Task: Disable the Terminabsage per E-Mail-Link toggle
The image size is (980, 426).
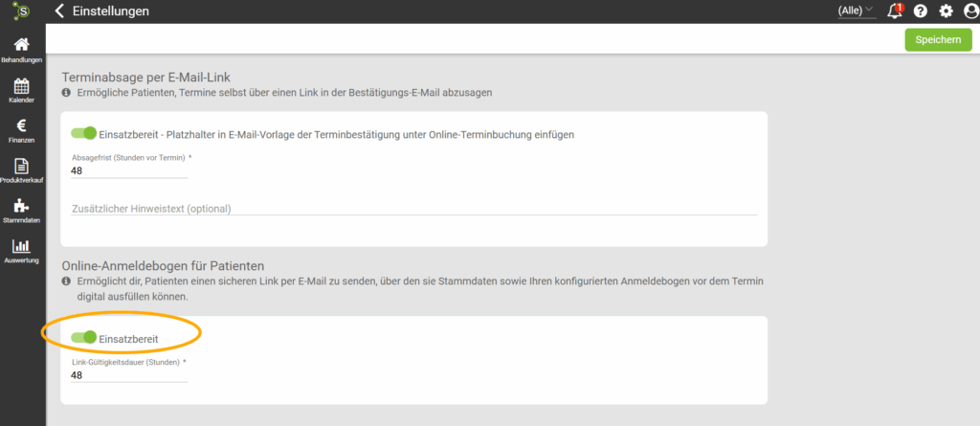Action: click(84, 134)
